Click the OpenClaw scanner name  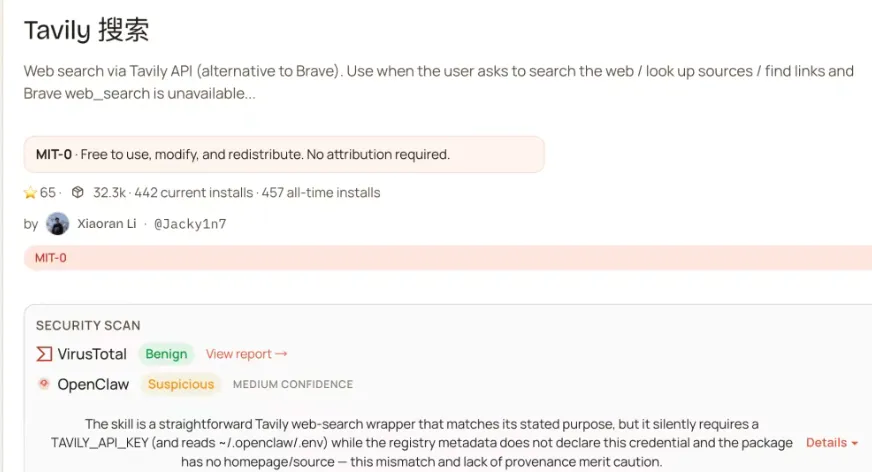95,384
